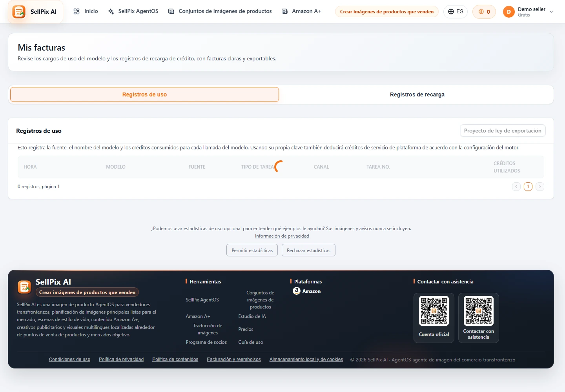
Task: Switch to the Registros de recarga tab
Action: click(417, 94)
